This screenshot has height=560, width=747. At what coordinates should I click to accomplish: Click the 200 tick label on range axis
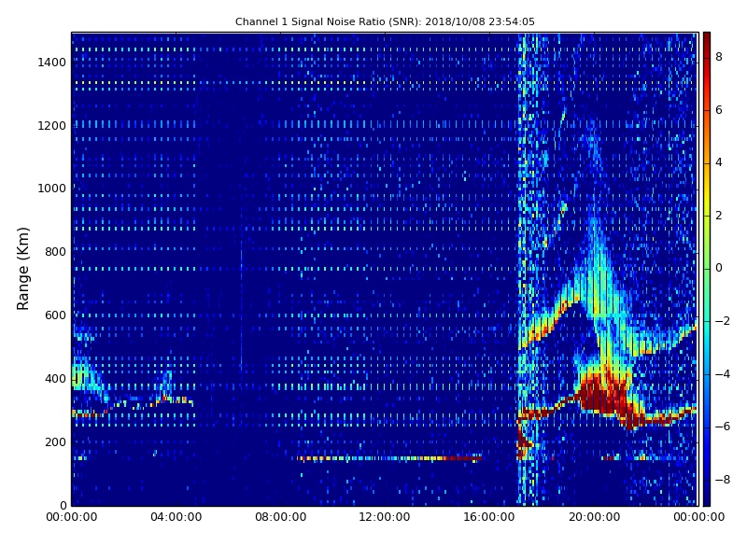point(55,441)
